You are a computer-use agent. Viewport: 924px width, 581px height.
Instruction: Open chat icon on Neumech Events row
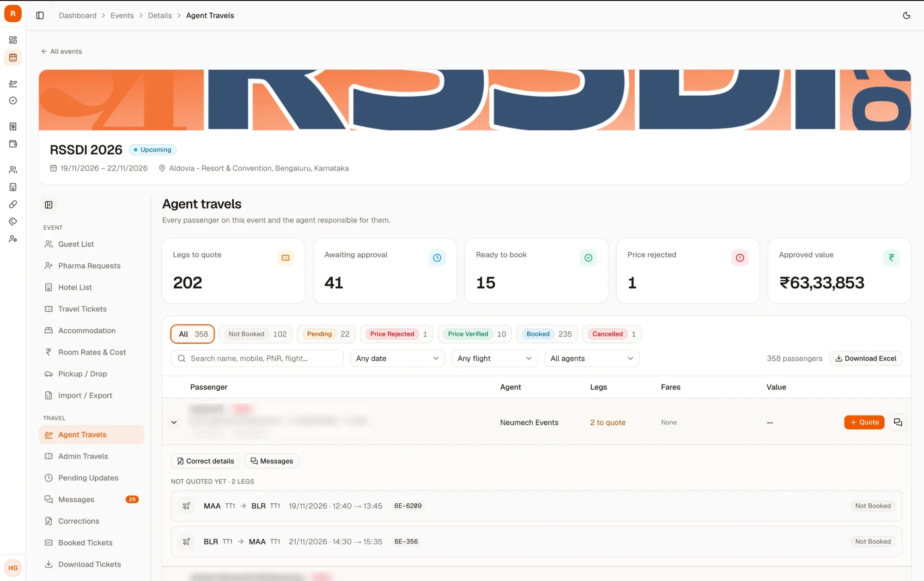pyautogui.click(x=898, y=422)
